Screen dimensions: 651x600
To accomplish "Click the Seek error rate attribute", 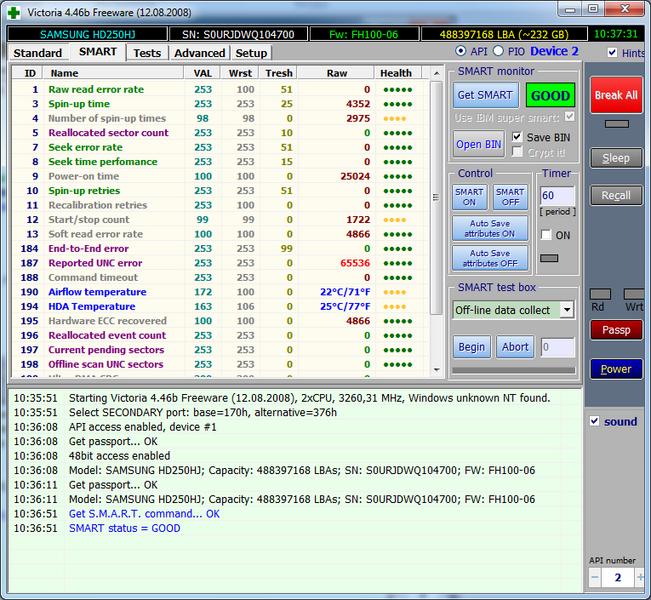I will [x=86, y=147].
